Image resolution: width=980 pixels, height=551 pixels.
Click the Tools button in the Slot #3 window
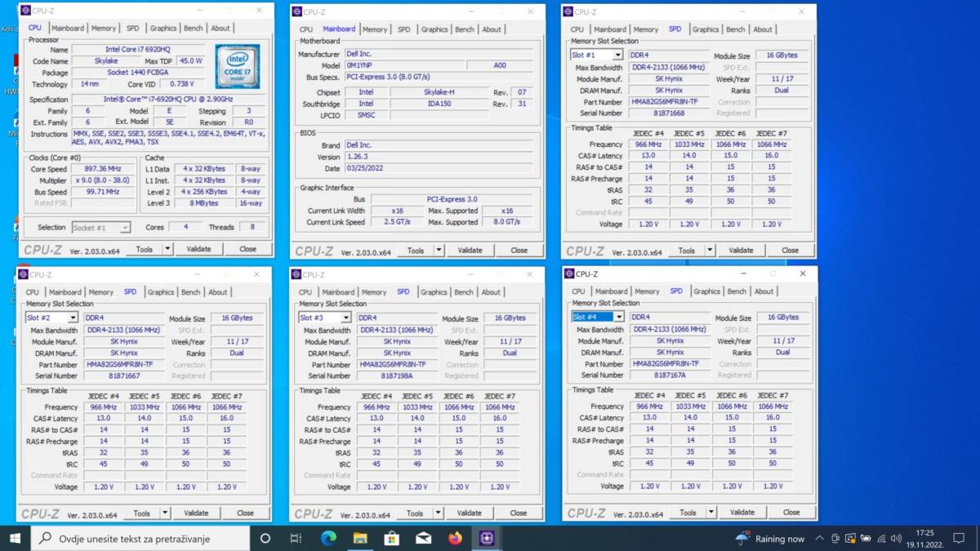coord(415,513)
